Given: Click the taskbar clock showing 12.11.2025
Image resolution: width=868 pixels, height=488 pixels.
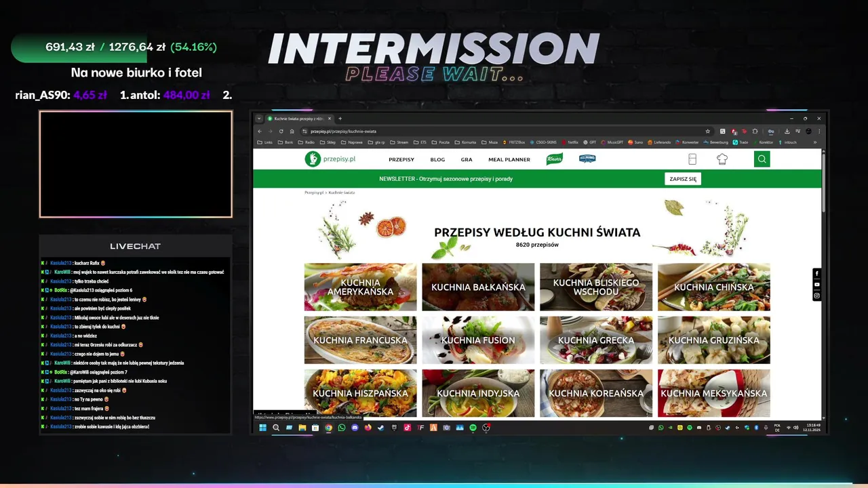Looking at the screenshot, I should [812, 428].
